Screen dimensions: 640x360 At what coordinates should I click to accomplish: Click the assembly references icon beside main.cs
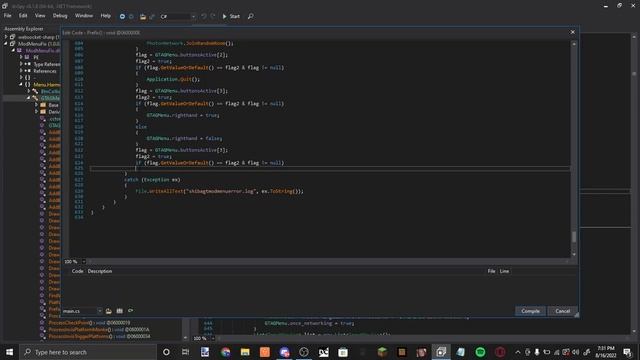120,311
